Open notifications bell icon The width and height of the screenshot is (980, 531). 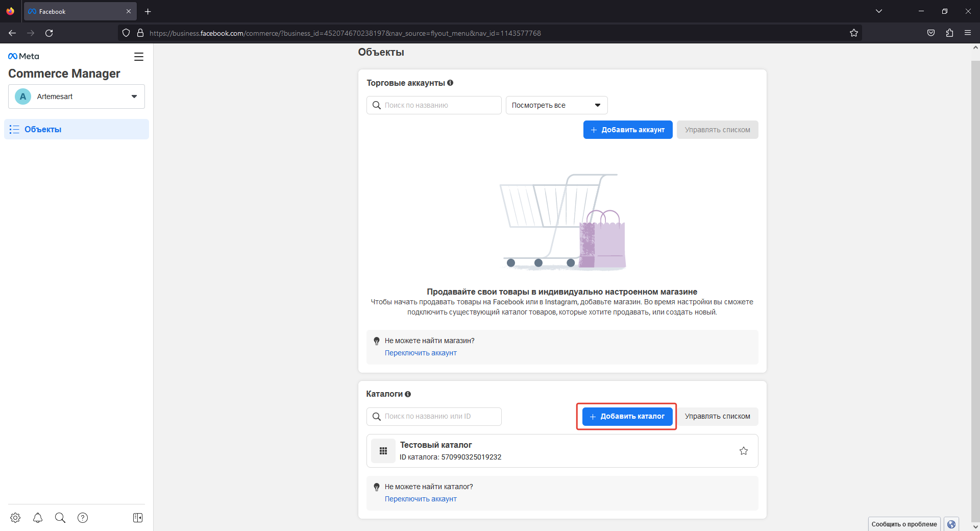point(38,518)
